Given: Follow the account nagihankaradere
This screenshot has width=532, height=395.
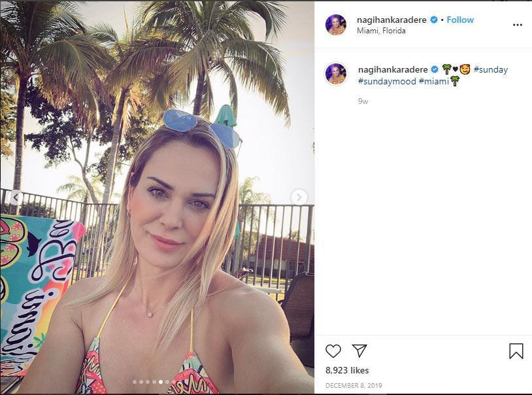Looking at the screenshot, I should pos(460,20).
